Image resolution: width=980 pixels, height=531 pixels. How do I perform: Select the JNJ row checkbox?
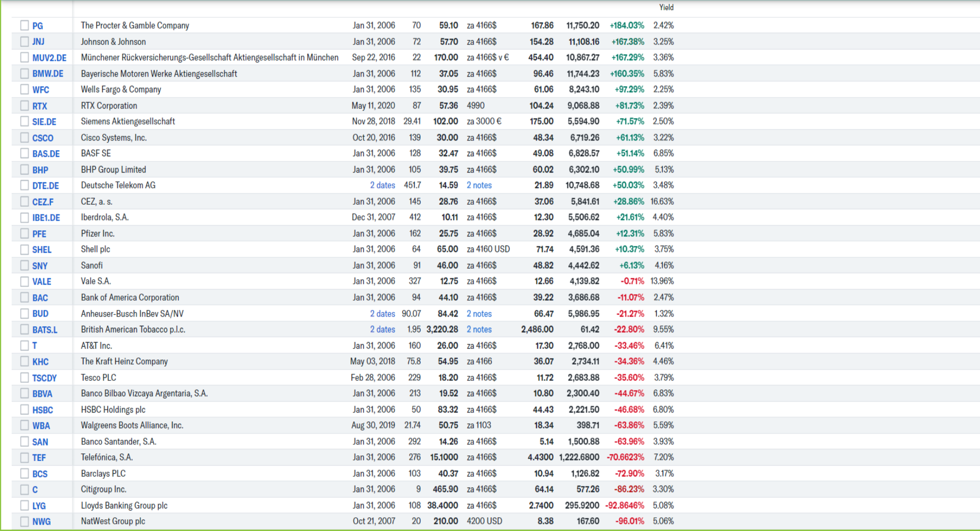(x=24, y=41)
